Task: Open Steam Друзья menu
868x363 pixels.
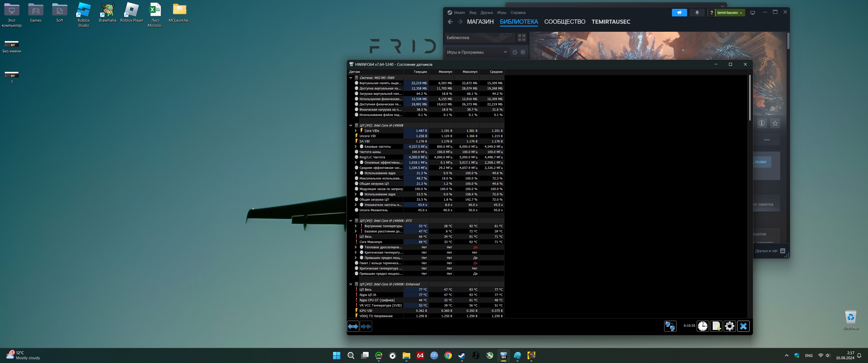Action: click(x=486, y=12)
